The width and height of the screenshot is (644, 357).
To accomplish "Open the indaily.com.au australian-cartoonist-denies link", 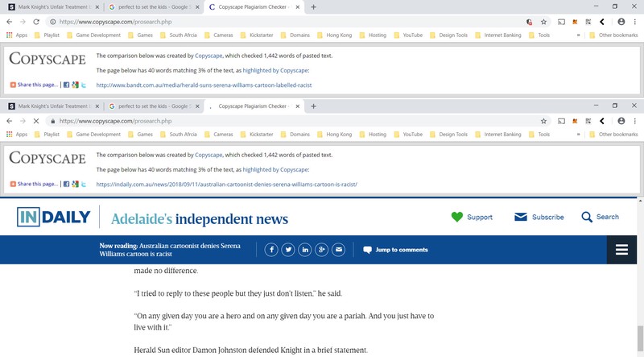I will (x=227, y=185).
